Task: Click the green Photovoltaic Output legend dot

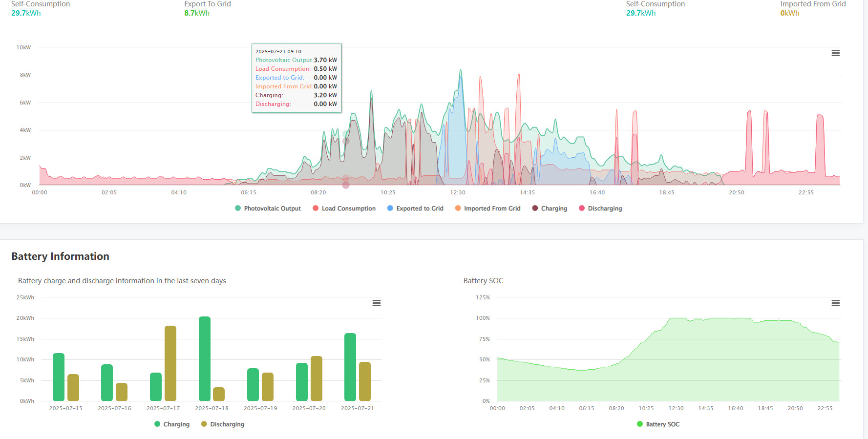Action: pos(238,209)
